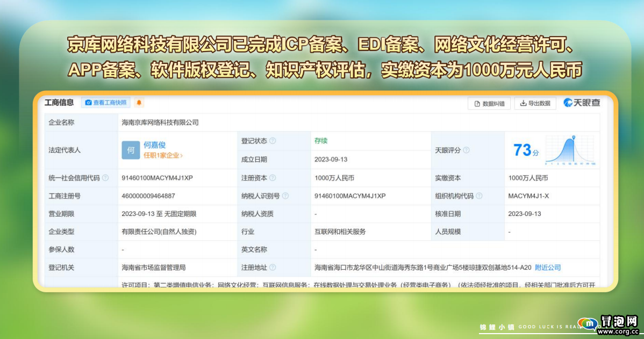Image resolution: width=644 pixels, height=339 pixels.
Task: Open the 附近公司 nearby companies link
Action: click(548, 267)
